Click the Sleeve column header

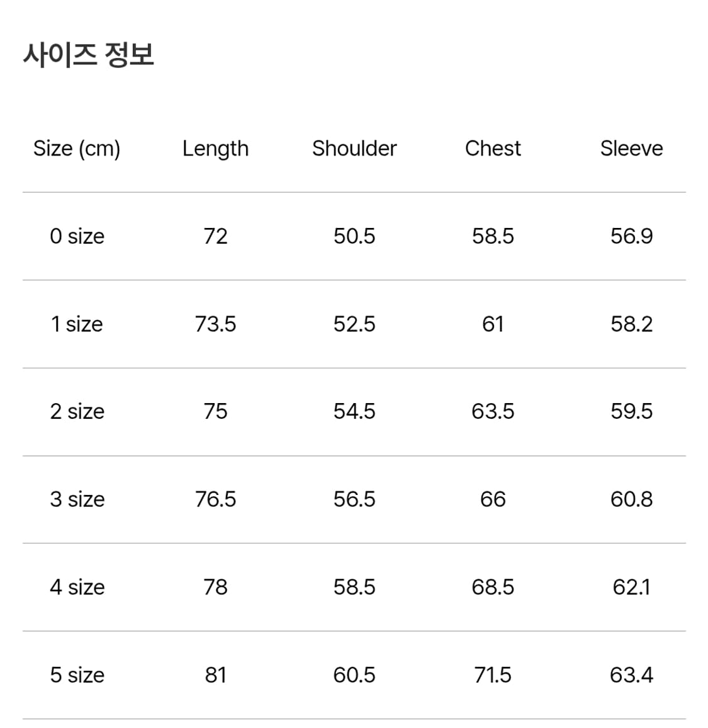click(x=631, y=149)
